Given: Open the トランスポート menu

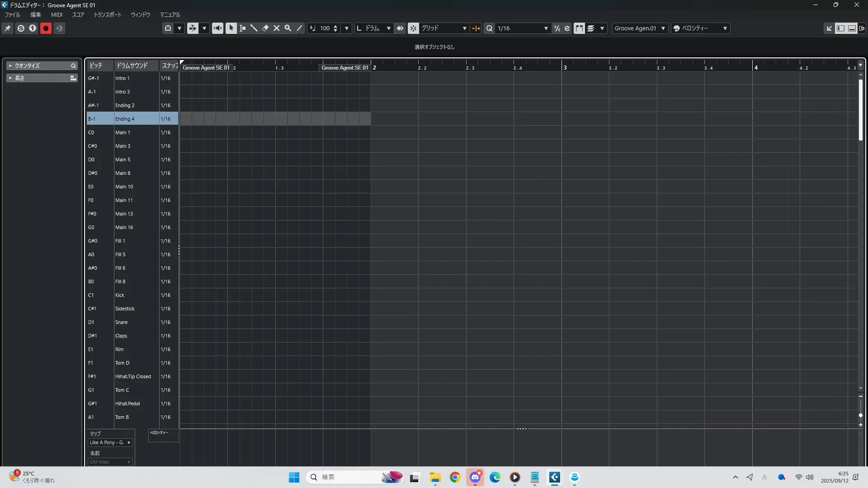Looking at the screenshot, I should click(x=107, y=14).
